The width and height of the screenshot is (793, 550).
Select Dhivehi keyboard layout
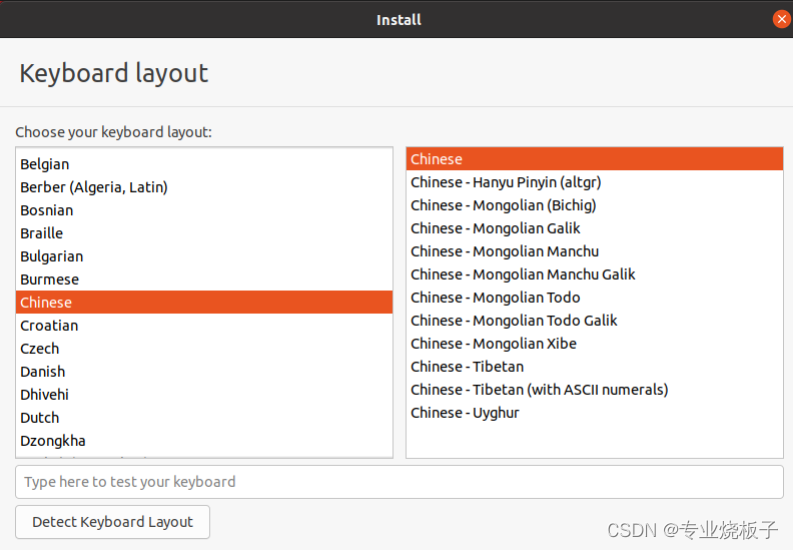(x=204, y=395)
